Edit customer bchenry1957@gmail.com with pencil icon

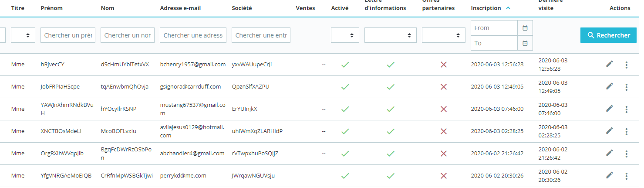pyautogui.click(x=609, y=64)
